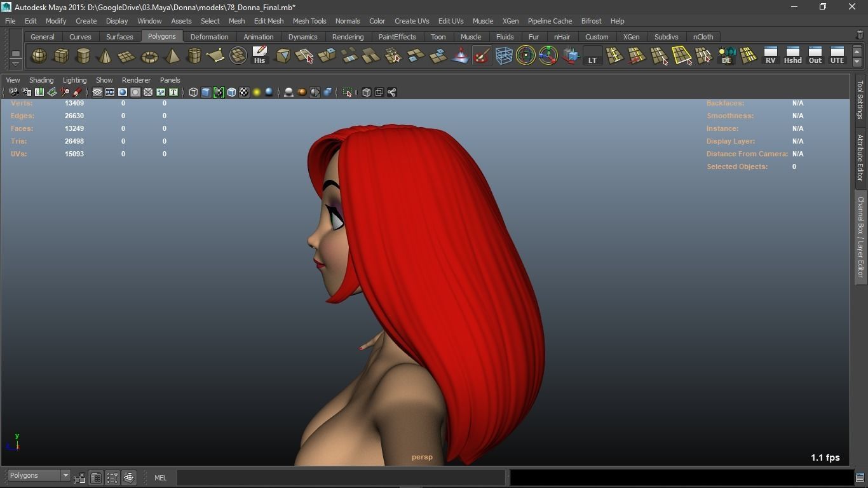Create a polygon cube from the shelf

[x=61, y=56]
